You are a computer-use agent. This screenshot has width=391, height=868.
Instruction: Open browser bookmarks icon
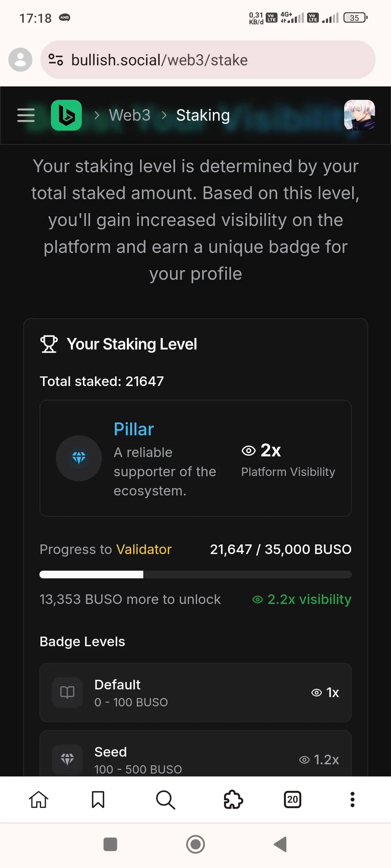coord(98,799)
